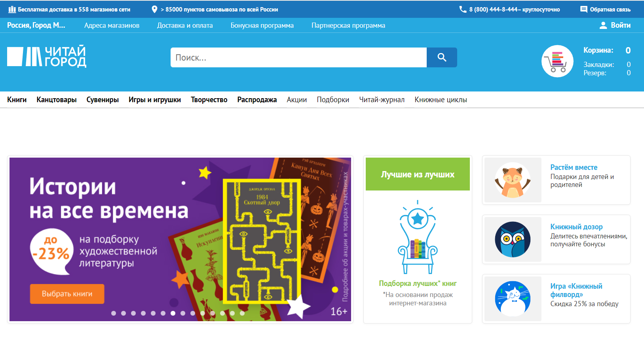644x339 pixels.
Task: Go to the Акции page
Action: [297, 100]
